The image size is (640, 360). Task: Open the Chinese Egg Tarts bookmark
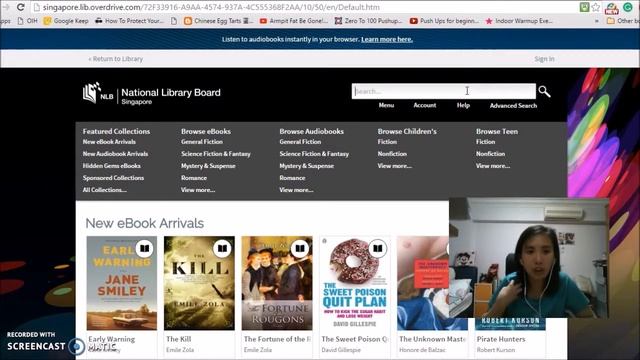coord(218,21)
